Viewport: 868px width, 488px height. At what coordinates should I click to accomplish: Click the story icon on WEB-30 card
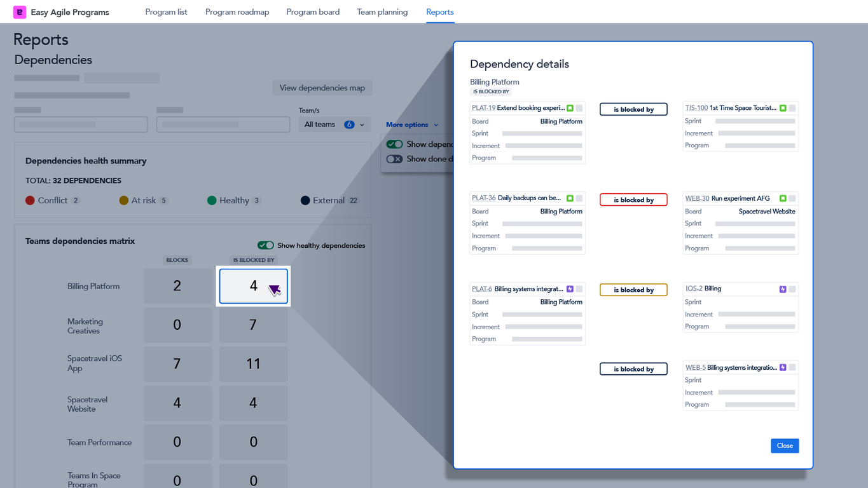click(x=783, y=198)
